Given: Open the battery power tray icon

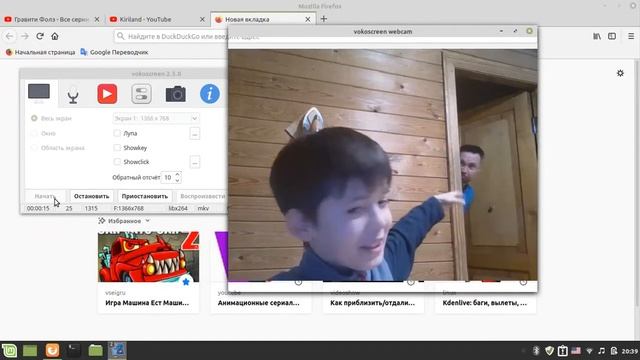Looking at the screenshot, I should coord(614,351).
